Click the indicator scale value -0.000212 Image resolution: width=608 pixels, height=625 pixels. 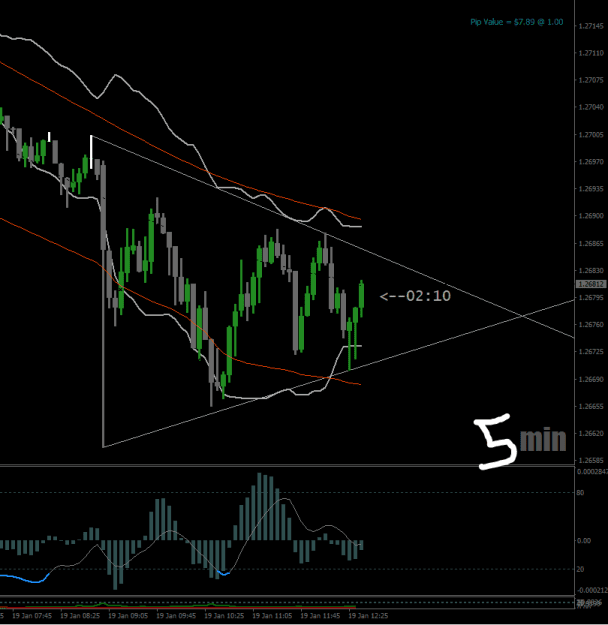(592, 590)
